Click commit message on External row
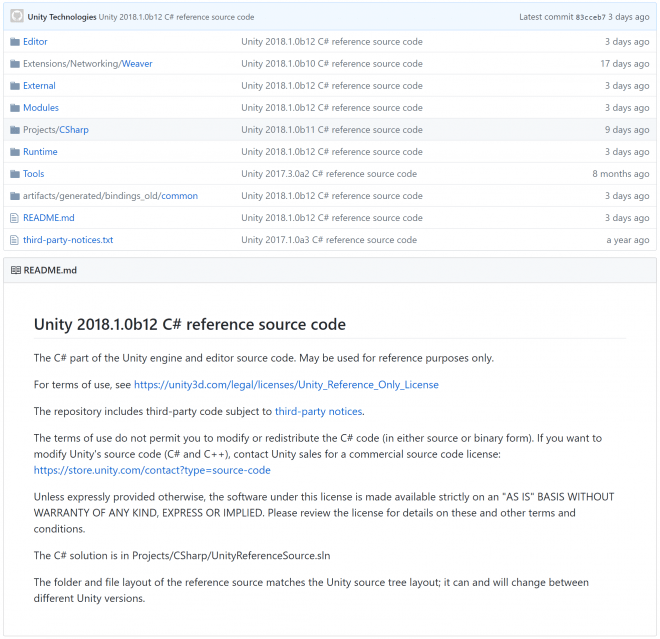 pos(332,86)
